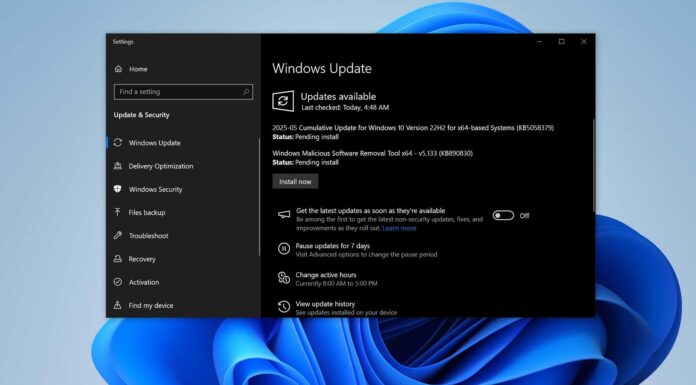
Task: Click the Windows Update page title
Action: click(322, 68)
